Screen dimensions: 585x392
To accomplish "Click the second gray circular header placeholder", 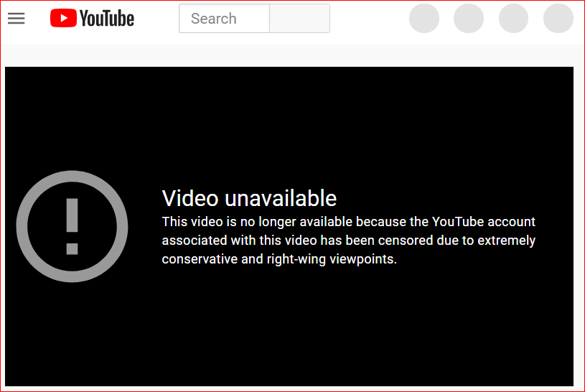I will pyautogui.click(x=469, y=18).
